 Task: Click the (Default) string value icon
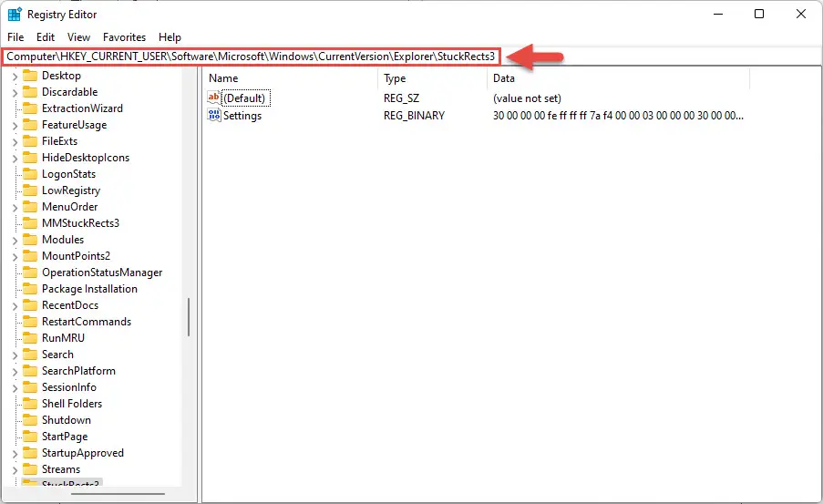pyautogui.click(x=214, y=98)
